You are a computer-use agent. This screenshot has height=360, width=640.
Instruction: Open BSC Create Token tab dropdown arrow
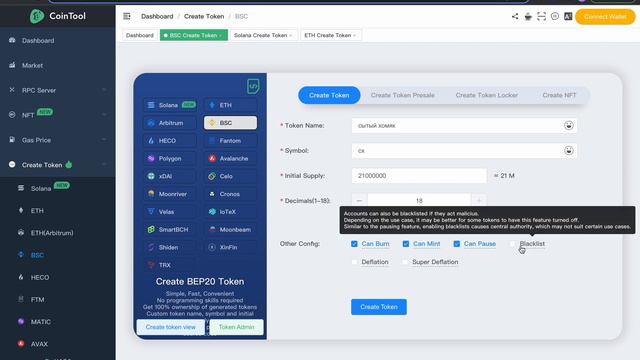221,36
